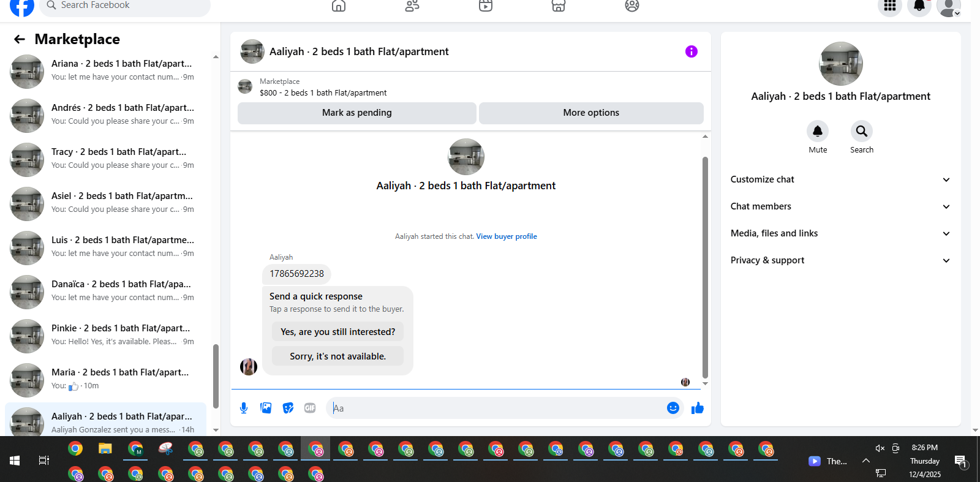Click the conversation list scrollbar thumb

(216, 376)
